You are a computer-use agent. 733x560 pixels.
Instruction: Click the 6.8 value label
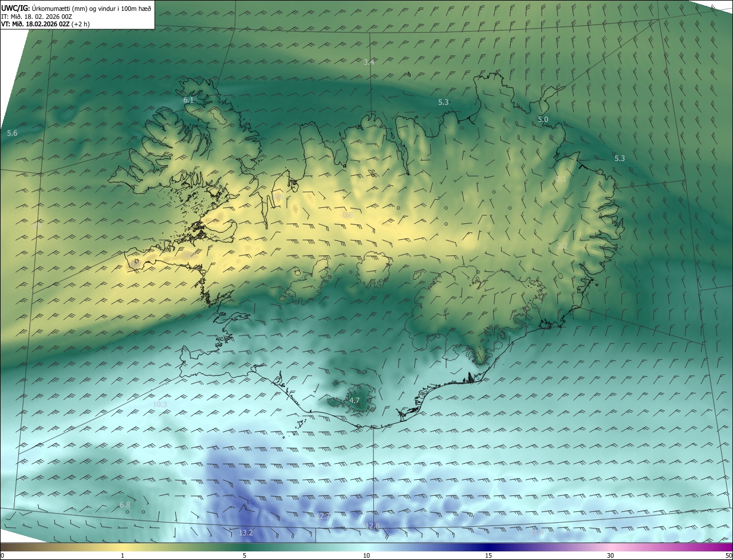pos(125,505)
